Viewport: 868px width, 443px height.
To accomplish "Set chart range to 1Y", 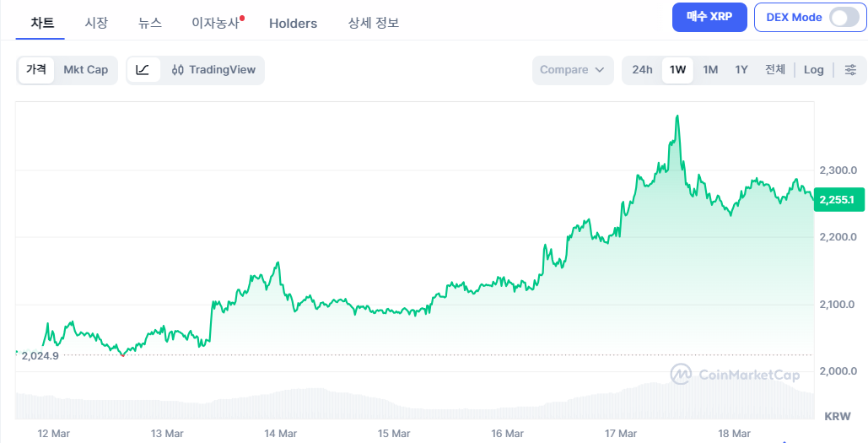I will [741, 70].
